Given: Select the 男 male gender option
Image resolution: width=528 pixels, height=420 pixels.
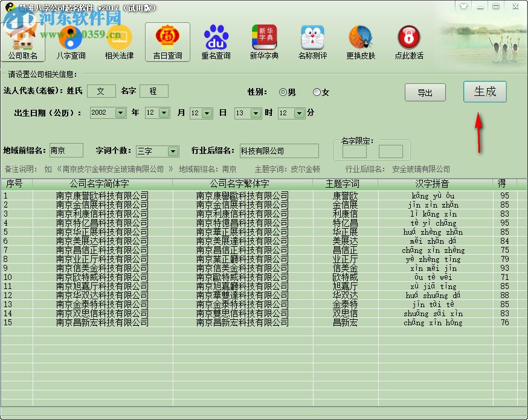Looking at the screenshot, I should 282,92.
